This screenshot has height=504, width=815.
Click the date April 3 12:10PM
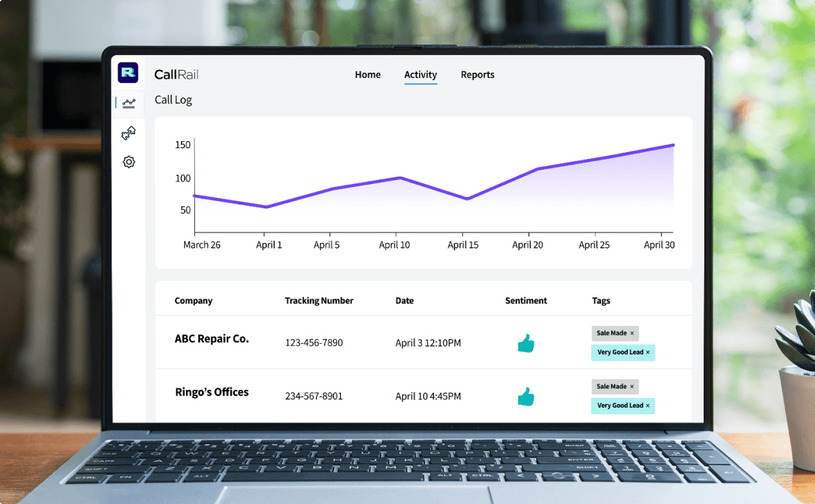pyautogui.click(x=428, y=343)
